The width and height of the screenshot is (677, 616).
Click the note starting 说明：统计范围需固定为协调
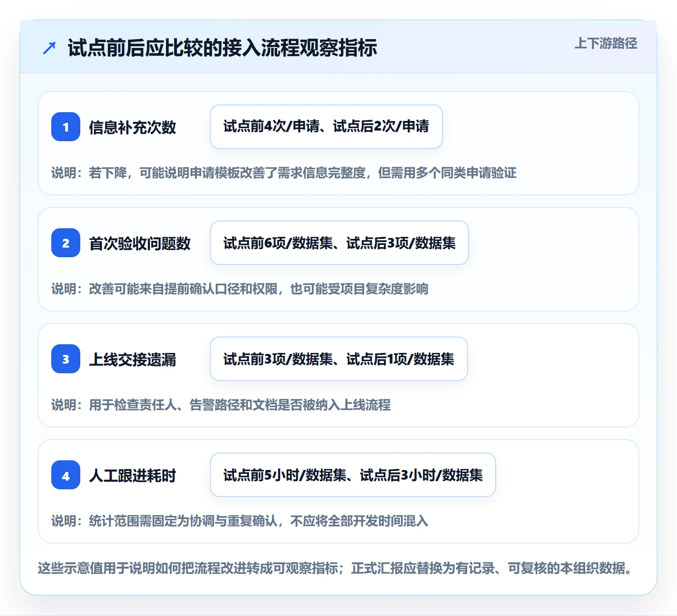[x=240, y=521]
